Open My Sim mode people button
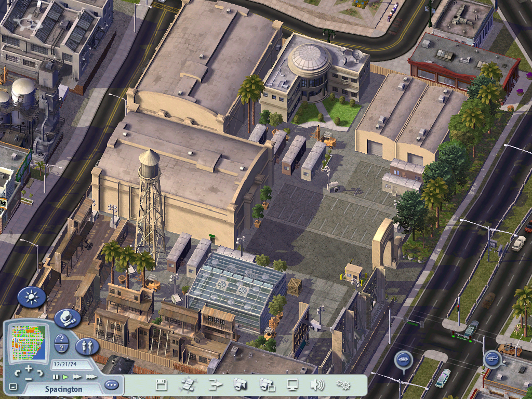 tap(87, 347)
